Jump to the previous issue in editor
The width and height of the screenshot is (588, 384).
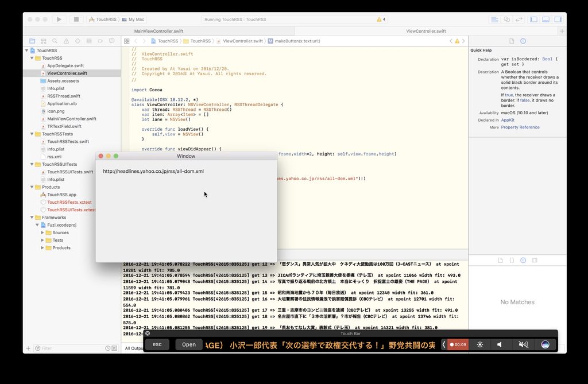(x=451, y=41)
